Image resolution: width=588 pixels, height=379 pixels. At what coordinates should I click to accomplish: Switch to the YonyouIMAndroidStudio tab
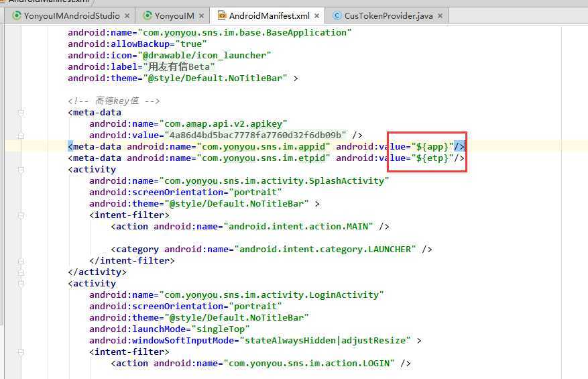coord(72,15)
